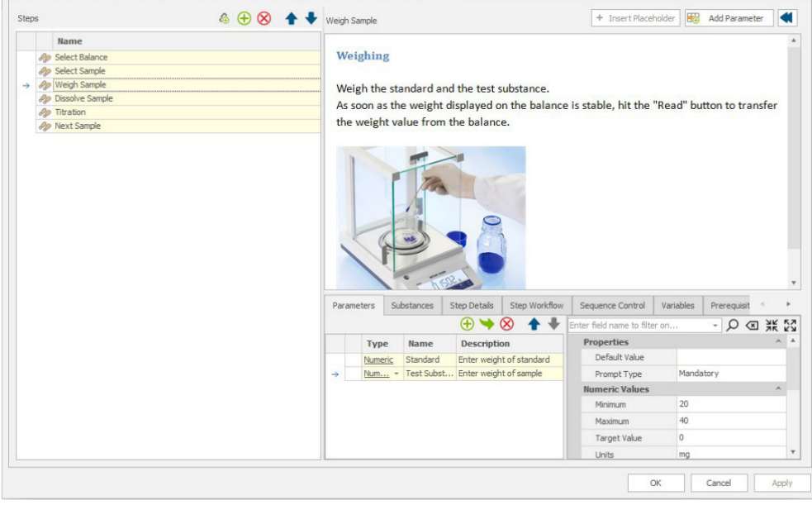Click the search magnifier in properties filter

pyautogui.click(x=732, y=326)
